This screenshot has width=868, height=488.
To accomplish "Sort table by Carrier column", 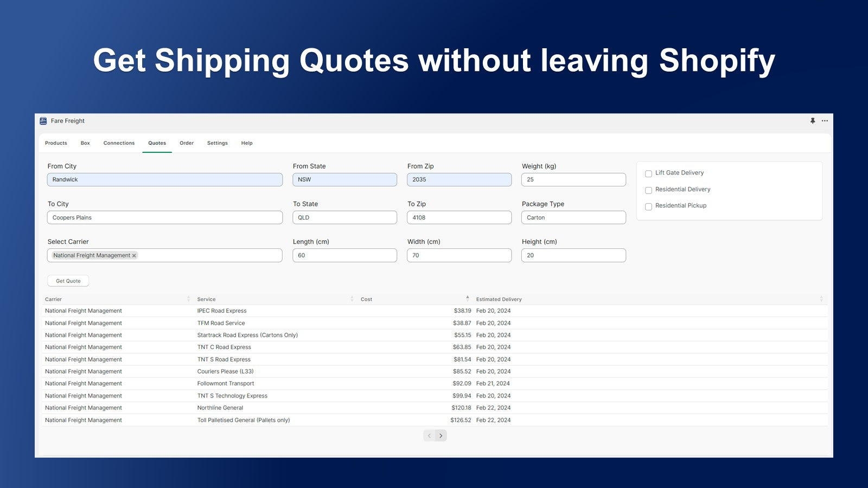I will (x=188, y=299).
